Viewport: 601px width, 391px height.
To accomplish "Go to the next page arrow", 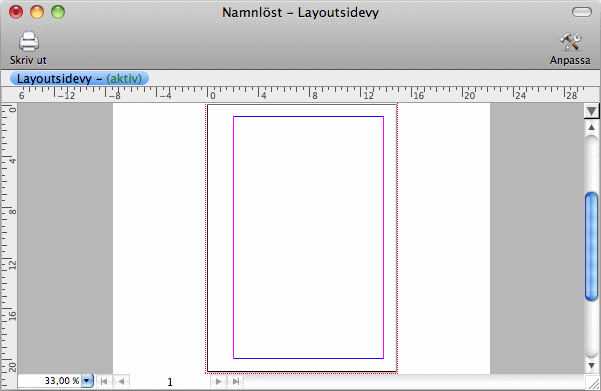I will (x=218, y=381).
